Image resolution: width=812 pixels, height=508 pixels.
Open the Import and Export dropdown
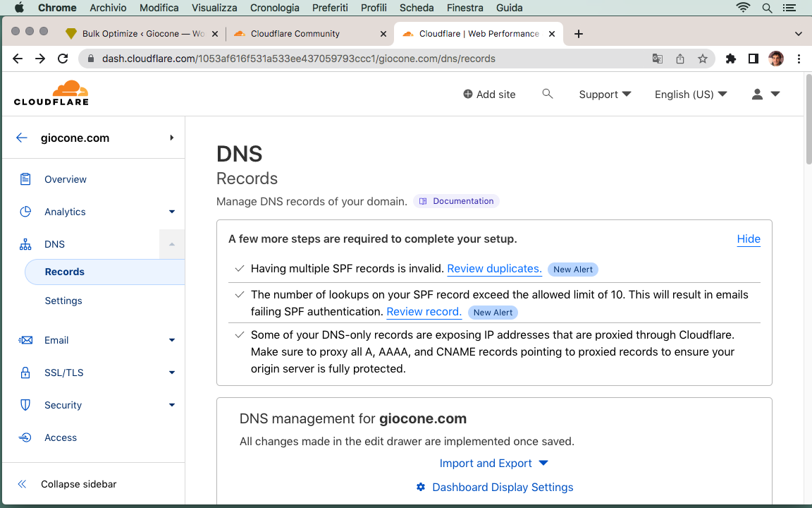(493, 464)
